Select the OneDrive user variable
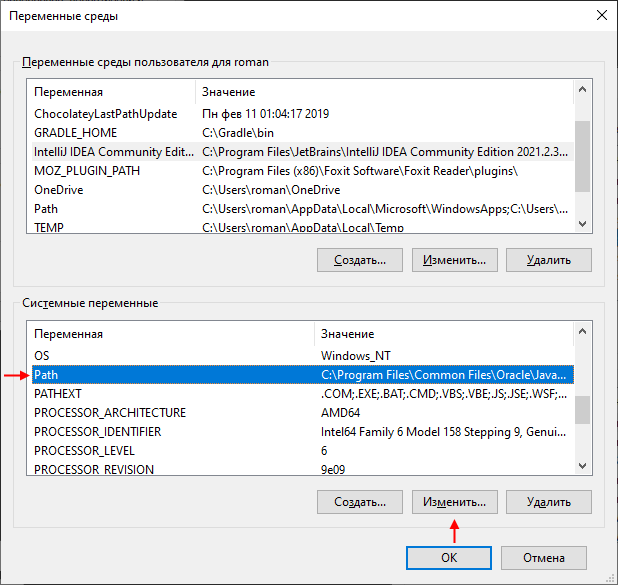 (x=303, y=190)
